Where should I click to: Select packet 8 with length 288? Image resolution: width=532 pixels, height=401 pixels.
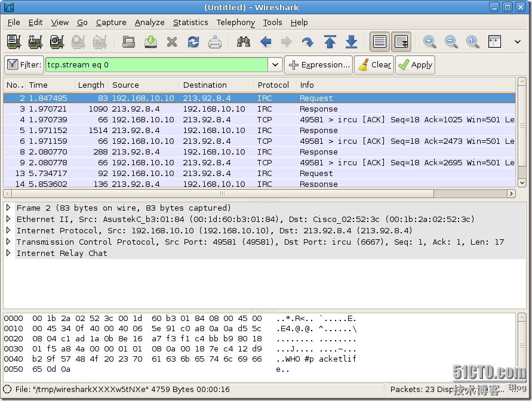coord(259,152)
